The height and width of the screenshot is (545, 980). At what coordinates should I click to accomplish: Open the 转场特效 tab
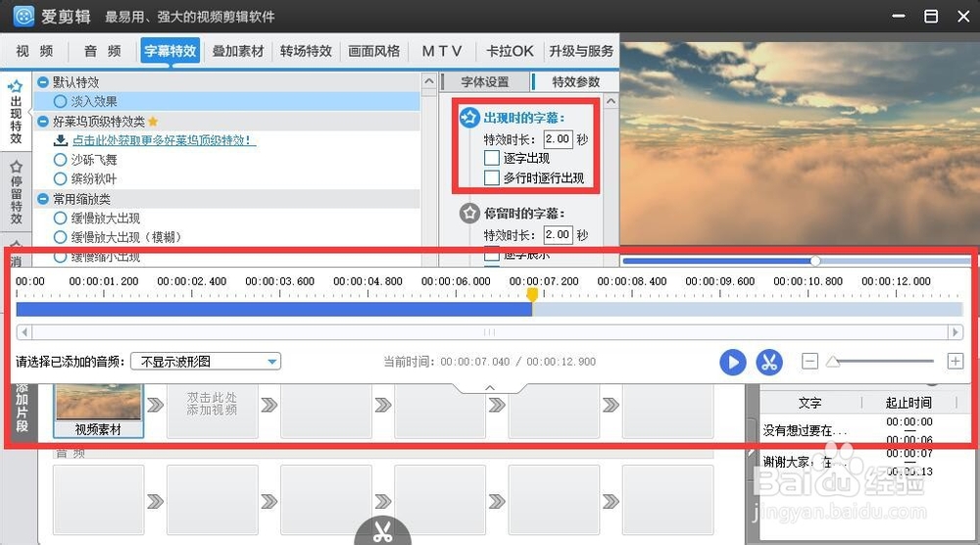(x=306, y=51)
